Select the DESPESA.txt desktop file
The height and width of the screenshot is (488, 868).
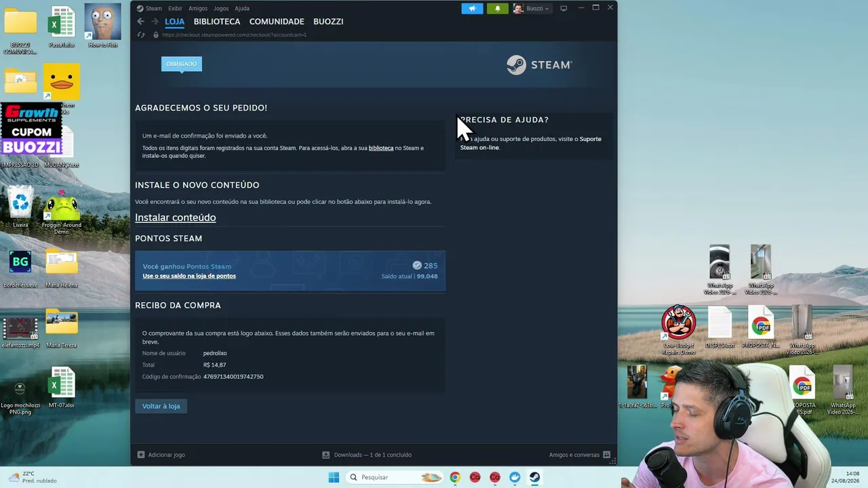click(719, 327)
